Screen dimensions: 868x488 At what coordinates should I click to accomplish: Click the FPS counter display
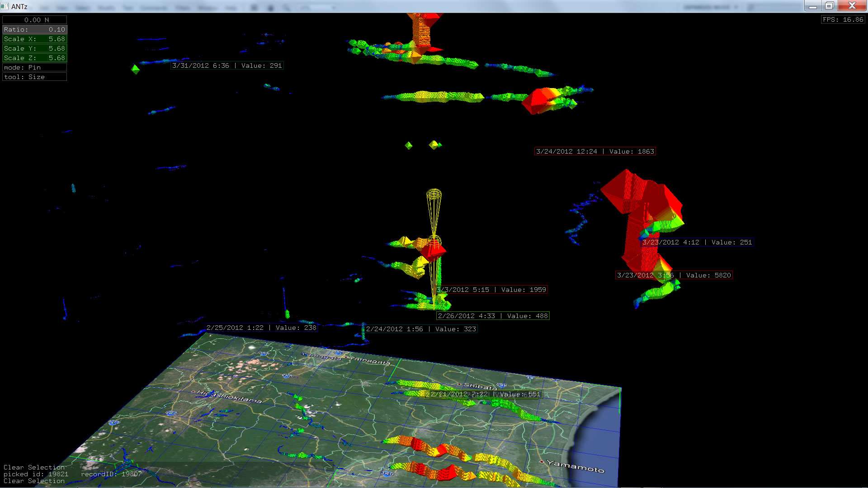pos(843,19)
